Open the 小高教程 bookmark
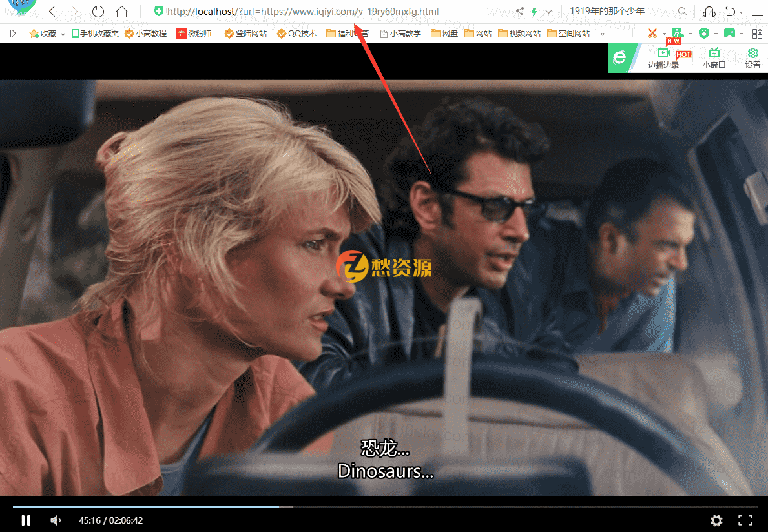The width and height of the screenshot is (768, 532). coord(145,34)
